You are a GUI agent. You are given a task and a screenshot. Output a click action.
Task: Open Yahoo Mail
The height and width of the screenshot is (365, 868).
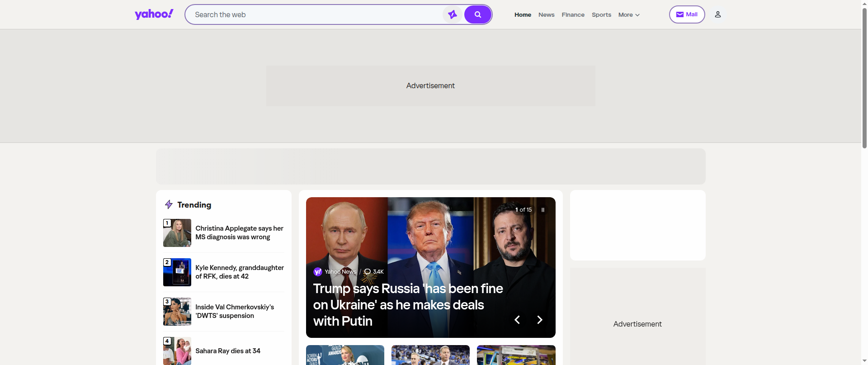(687, 14)
